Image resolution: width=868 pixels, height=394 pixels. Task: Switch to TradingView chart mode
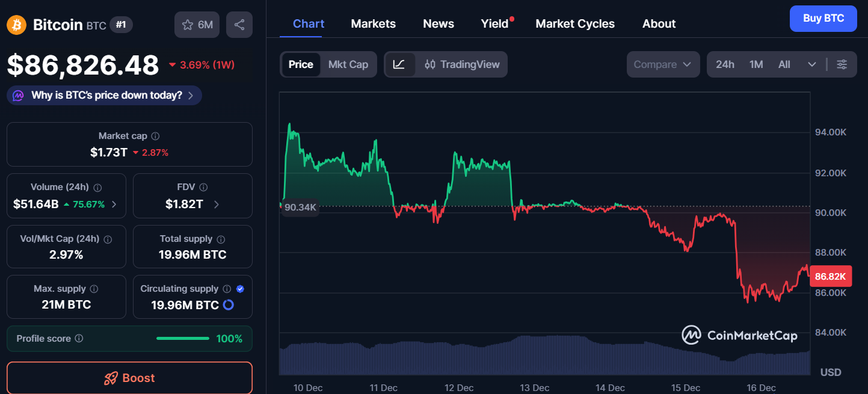tap(462, 64)
